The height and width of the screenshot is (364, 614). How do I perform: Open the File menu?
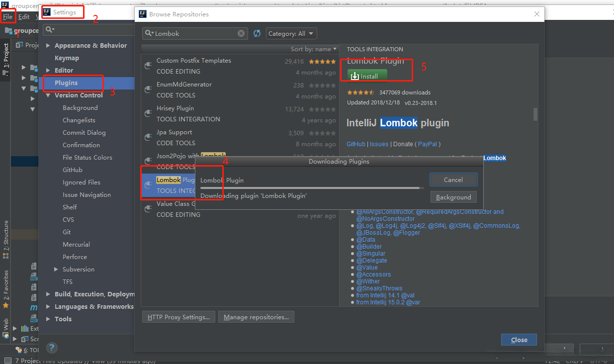[x=7, y=16]
